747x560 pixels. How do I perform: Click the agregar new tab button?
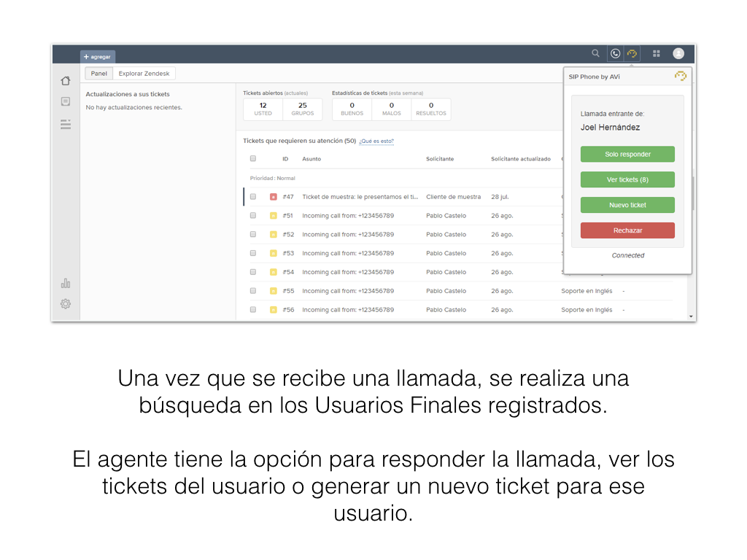(98, 56)
